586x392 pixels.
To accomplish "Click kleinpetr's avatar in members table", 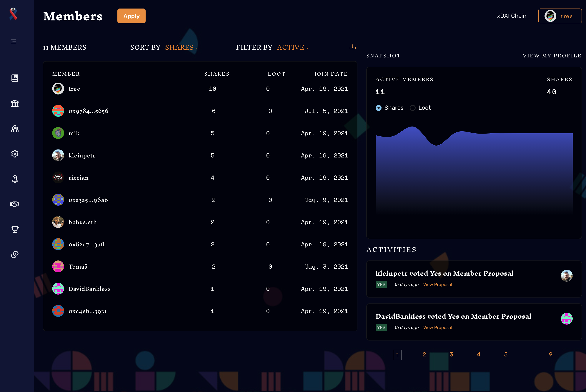I will (58, 155).
